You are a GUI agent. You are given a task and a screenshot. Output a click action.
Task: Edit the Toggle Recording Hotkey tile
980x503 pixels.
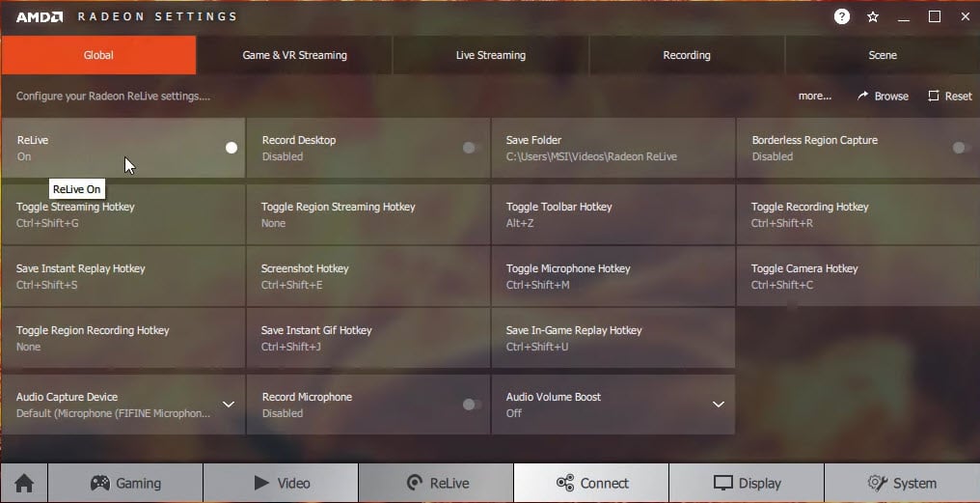point(858,214)
